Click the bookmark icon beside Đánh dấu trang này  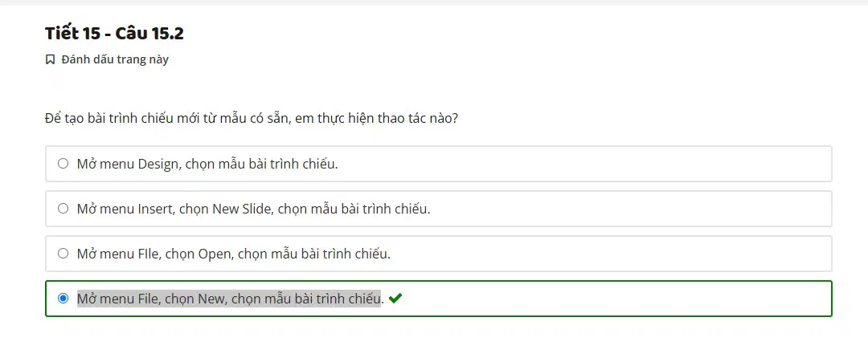50,59
